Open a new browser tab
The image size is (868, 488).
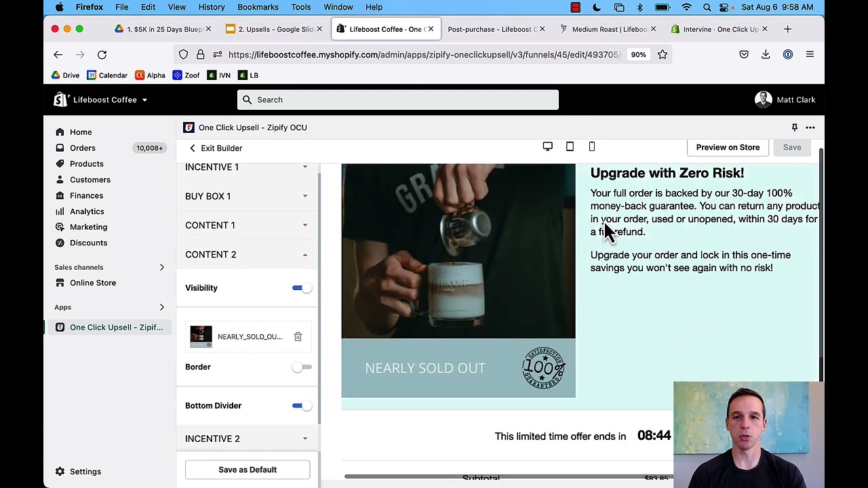pos(787,29)
